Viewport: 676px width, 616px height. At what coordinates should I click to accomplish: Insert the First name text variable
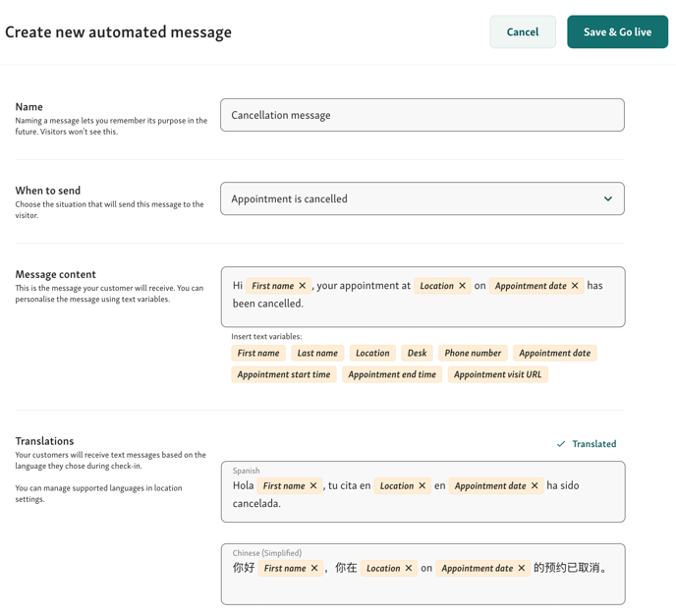(x=258, y=353)
